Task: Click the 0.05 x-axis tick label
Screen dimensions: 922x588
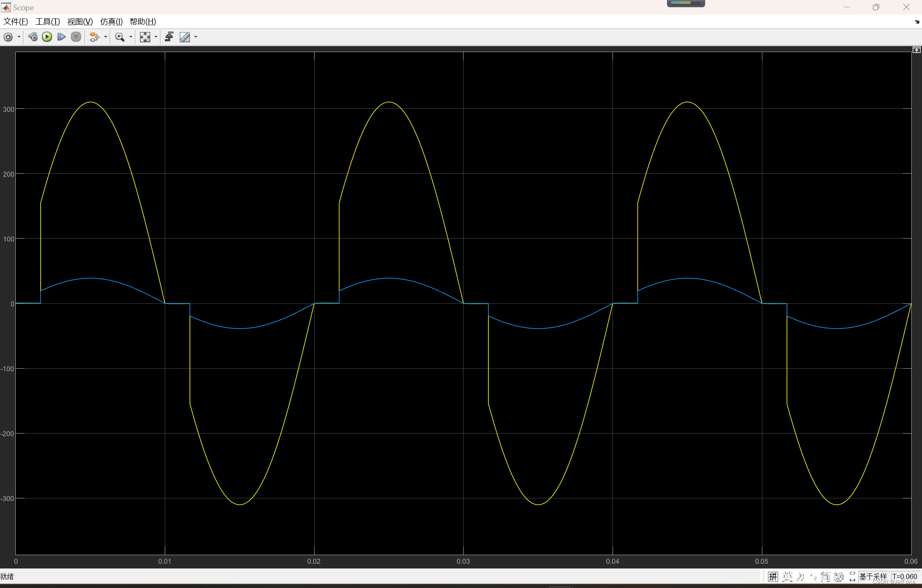Action: (x=762, y=561)
